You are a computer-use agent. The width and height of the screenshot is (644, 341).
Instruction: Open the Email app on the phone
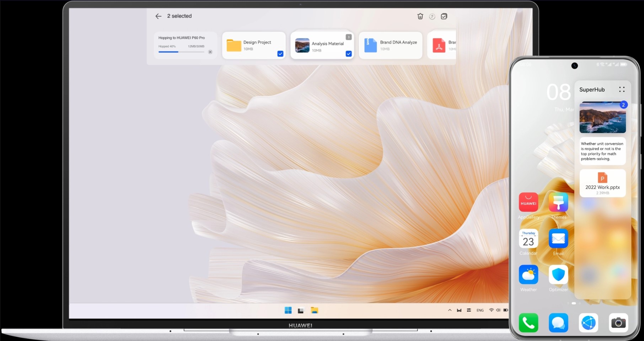click(558, 239)
